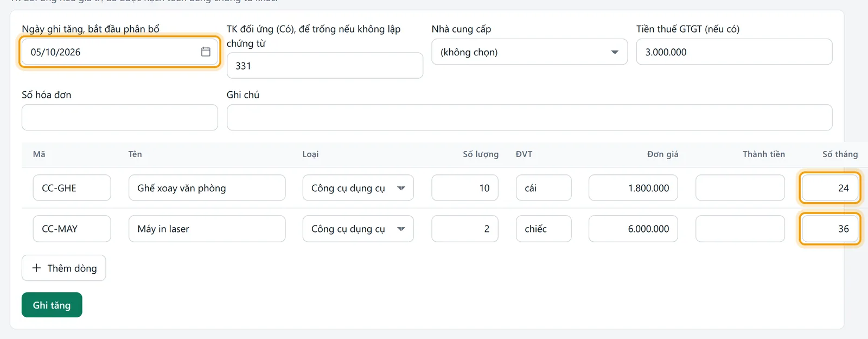The width and height of the screenshot is (868, 339).
Task: Edit unit field containing chiếc
Action: click(x=544, y=229)
